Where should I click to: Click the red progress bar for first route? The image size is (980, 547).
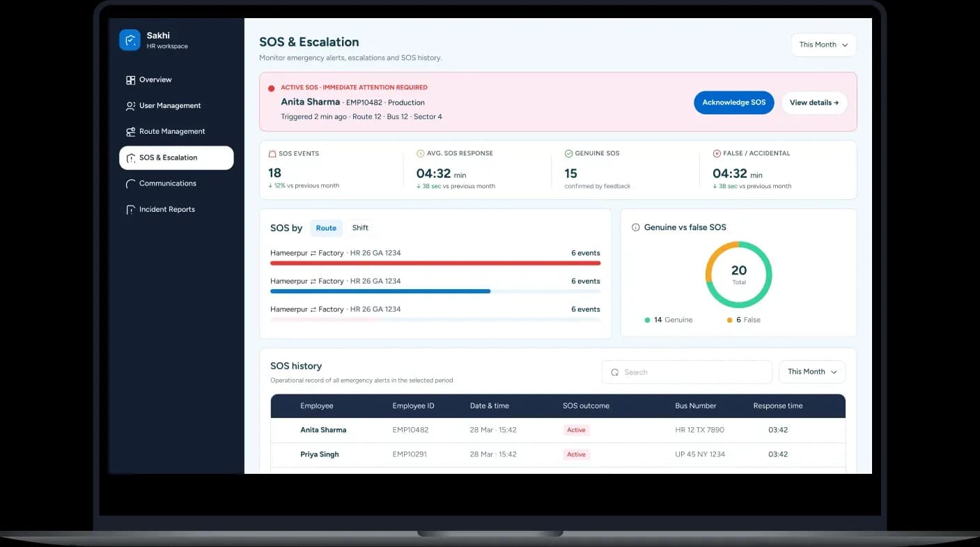point(435,263)
